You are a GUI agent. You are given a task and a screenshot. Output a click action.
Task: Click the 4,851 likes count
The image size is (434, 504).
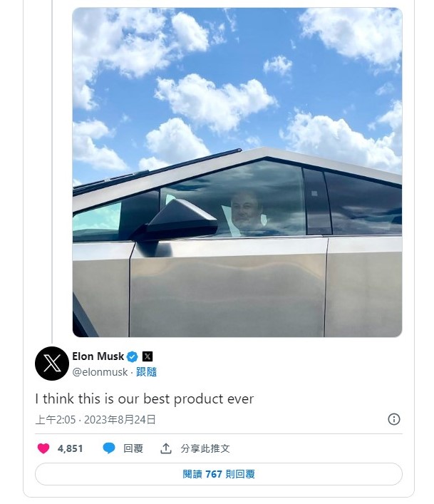pyautogui.click(x=71, y=448)
